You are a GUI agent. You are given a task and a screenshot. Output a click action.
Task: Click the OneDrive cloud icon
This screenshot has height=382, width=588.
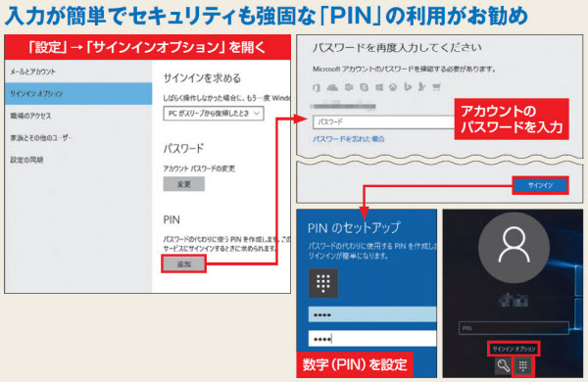point(332,87)
